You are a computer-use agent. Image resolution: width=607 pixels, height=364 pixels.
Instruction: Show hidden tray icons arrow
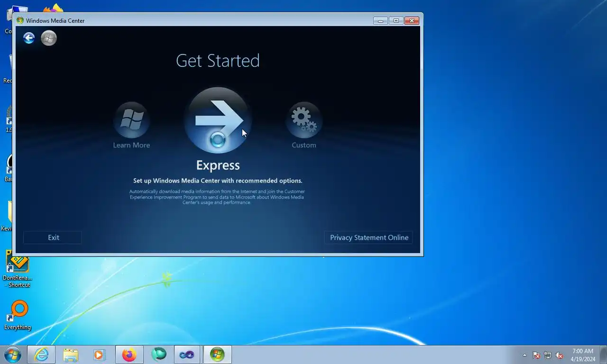524,355
